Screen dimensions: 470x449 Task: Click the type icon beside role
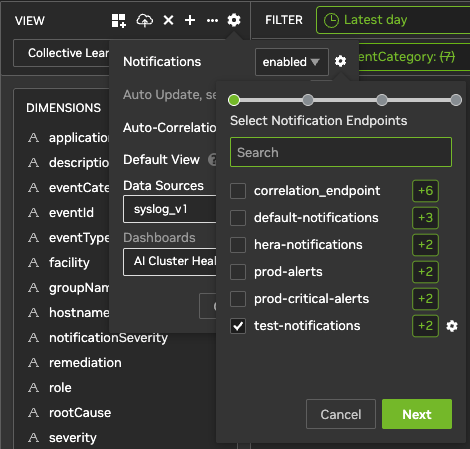[33, 388]
